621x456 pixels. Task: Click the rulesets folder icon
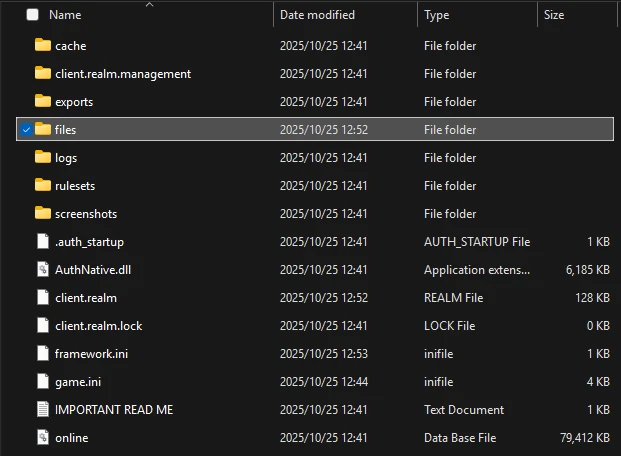tap(42, 185)
